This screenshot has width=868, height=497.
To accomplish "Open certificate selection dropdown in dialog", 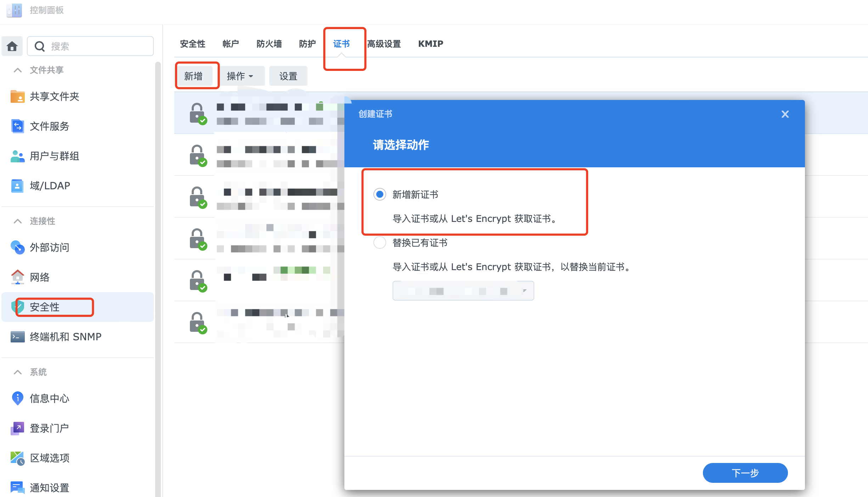I will [x=463, y=291].
